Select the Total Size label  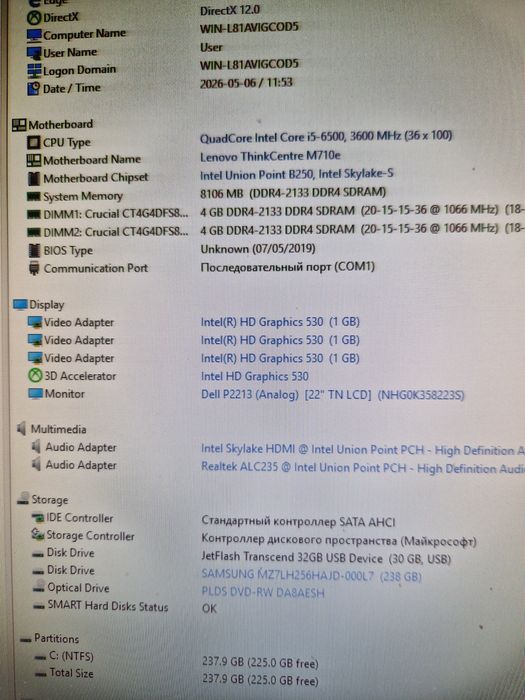tap(71, 673)
